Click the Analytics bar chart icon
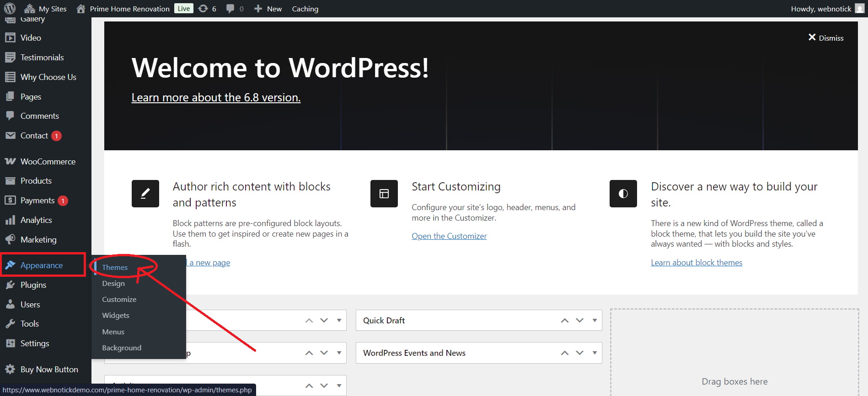Image resolution: width=868 pixels, height=396 pixels. (x=10, y=220)
